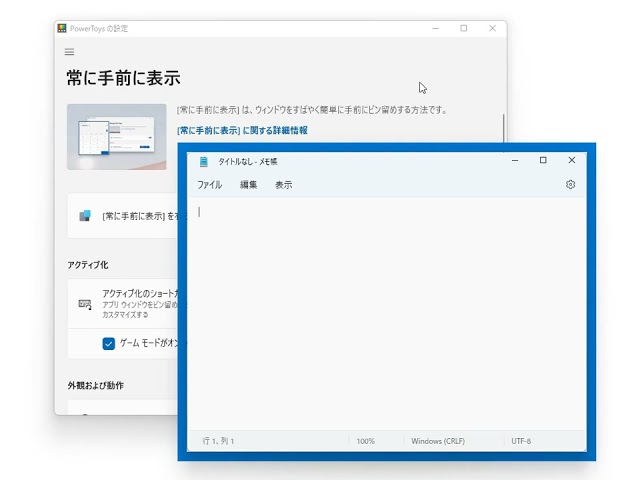Open the 表示 menu in Notepad
640x480 pixels.
coord(284,185)
